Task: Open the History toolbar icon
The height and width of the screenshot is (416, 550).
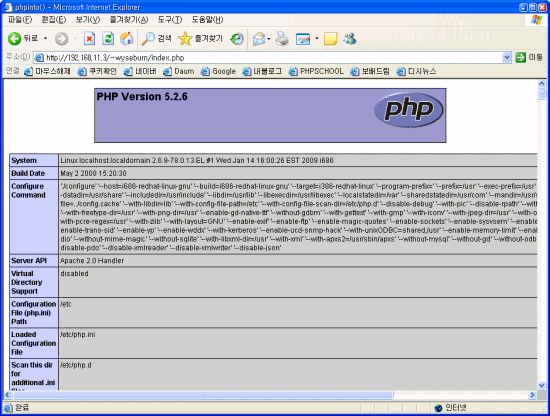Action: 237,39
